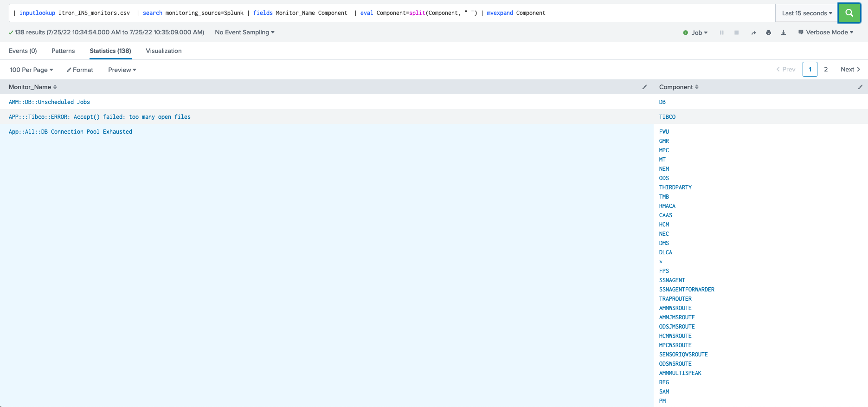Click the MPC component value
This screenshot has height=407, width=868.
pos(664,150)
